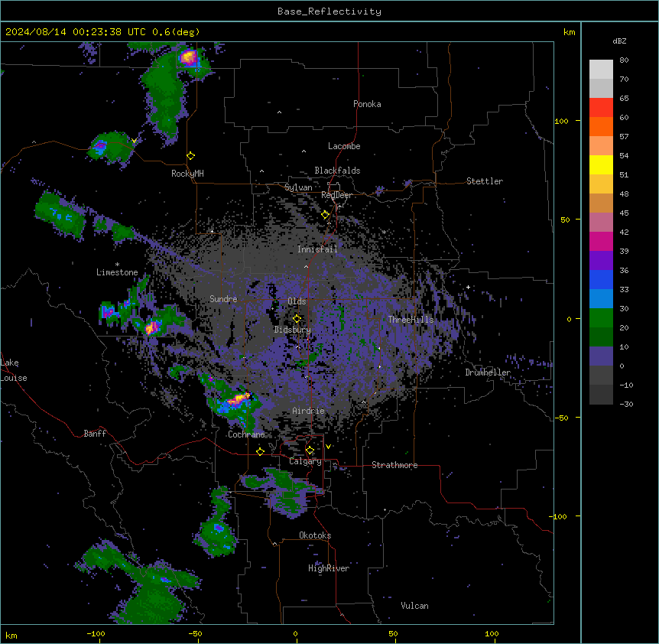Click the Innisfail label

317,249
